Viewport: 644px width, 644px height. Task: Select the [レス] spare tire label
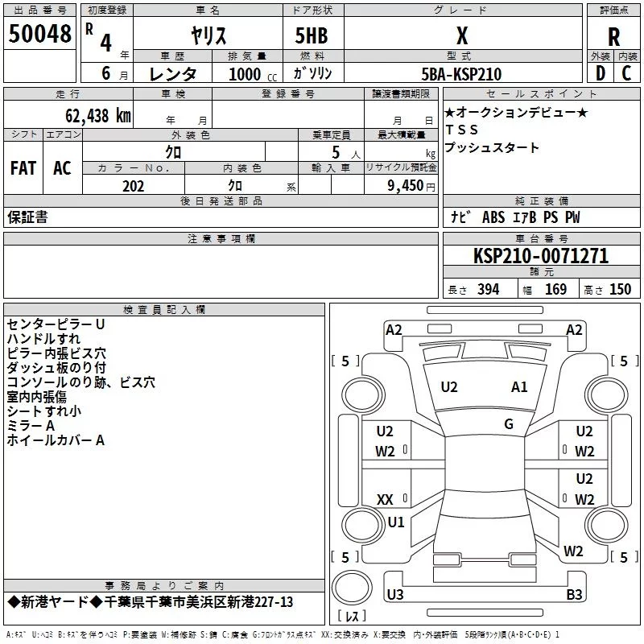(352, 616)
